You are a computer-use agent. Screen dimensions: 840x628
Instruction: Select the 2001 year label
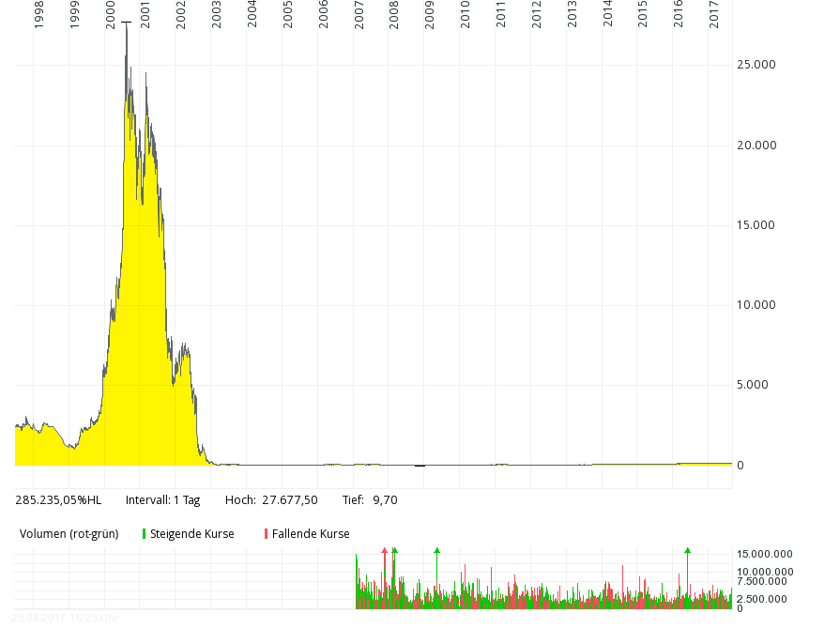[145, 14]
